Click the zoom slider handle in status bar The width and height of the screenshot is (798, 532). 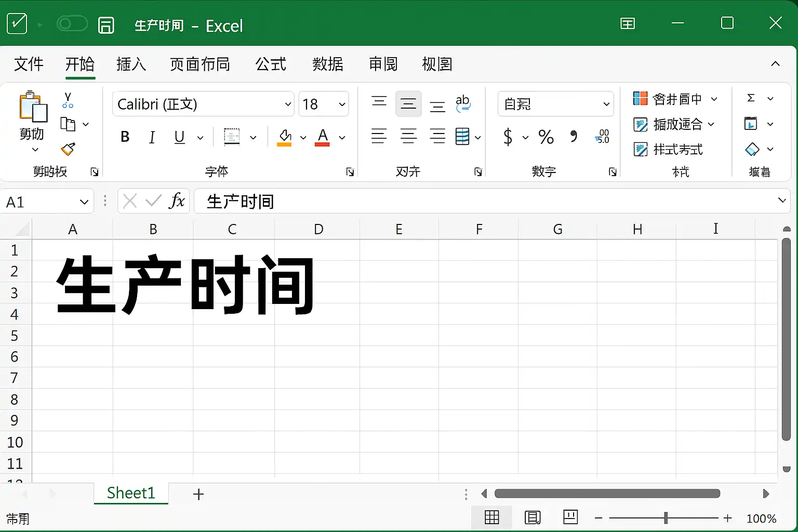[666, 517]
